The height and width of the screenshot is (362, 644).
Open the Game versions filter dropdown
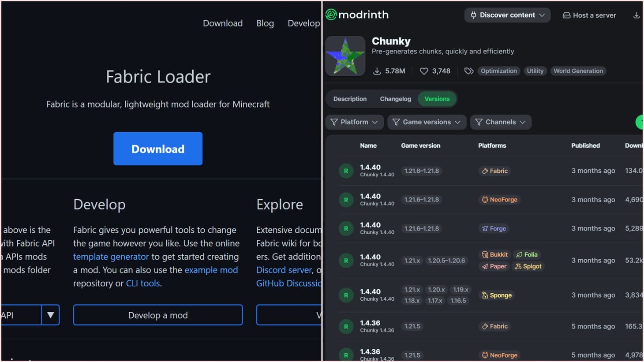point(426,122)
